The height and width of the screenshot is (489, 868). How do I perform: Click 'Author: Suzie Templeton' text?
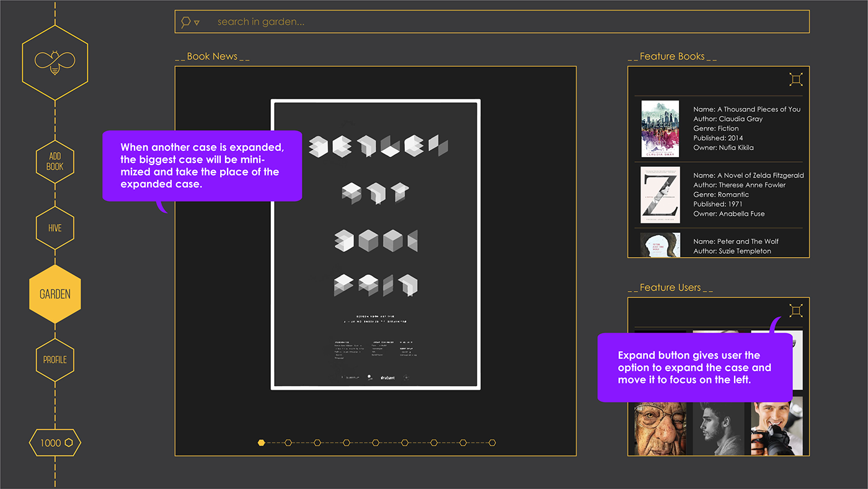pos(732,251)
